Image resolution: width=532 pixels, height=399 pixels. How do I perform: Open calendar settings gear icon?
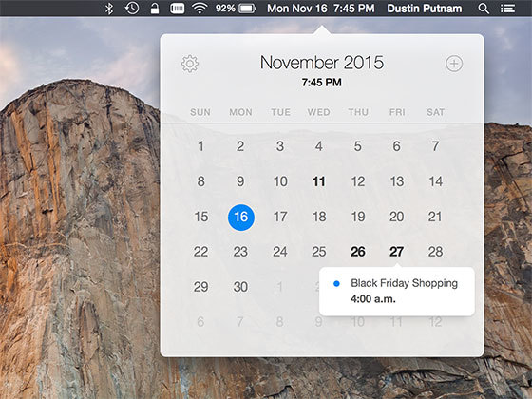point(190,64)
